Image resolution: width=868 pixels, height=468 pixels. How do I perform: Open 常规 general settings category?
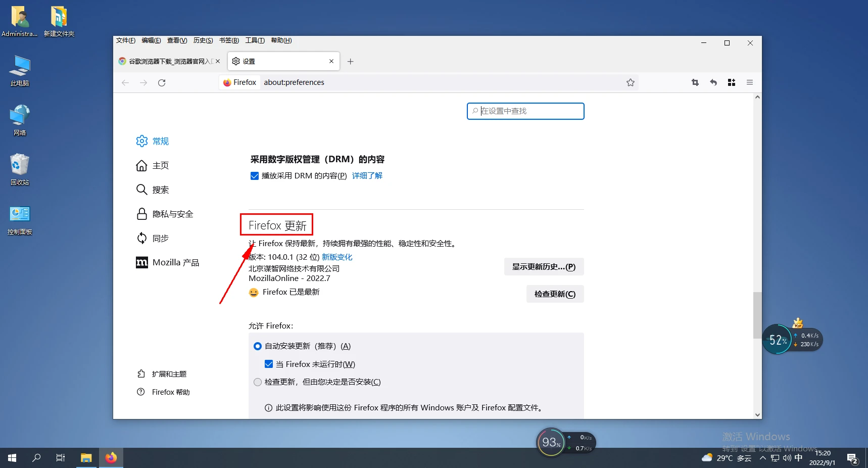point(153,141)
